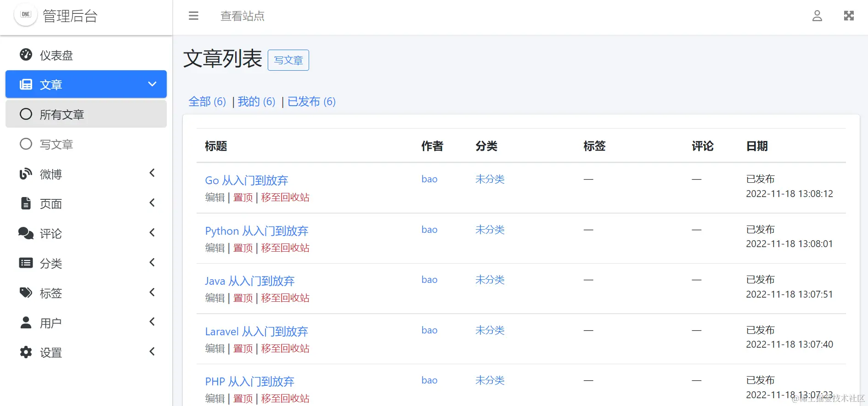Click the 查看站点 link in top bar
The image size is (868, 406).
242,16
